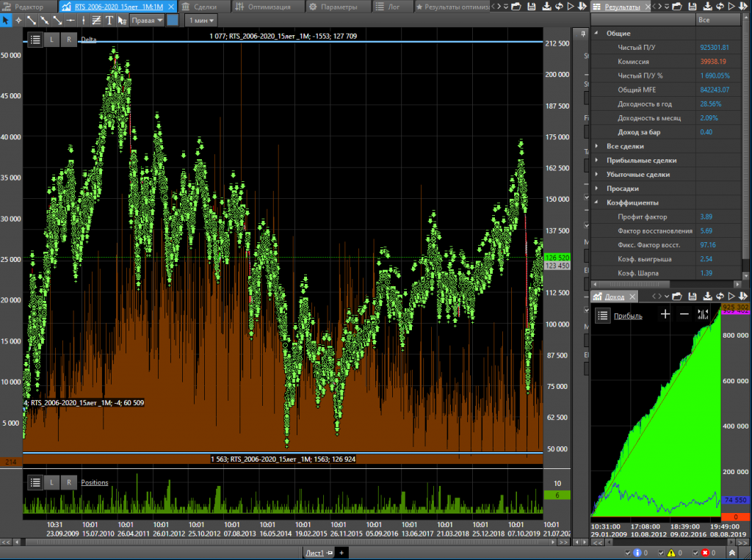This screenshot has width=752, height=560.
Task: Click the pin icon beside the price scale
Action: point(582,34)
